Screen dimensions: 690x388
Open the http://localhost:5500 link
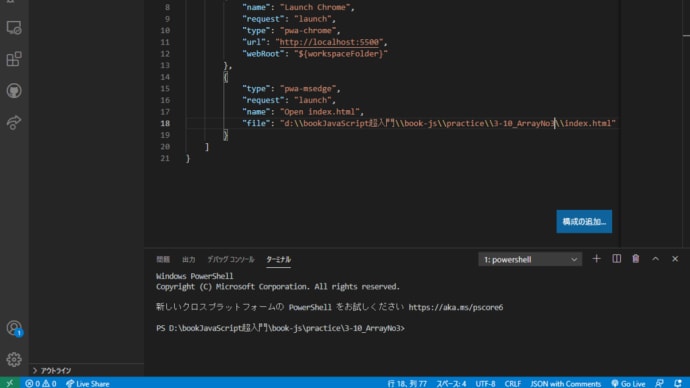pyautogui.click(x=329, y=42)
